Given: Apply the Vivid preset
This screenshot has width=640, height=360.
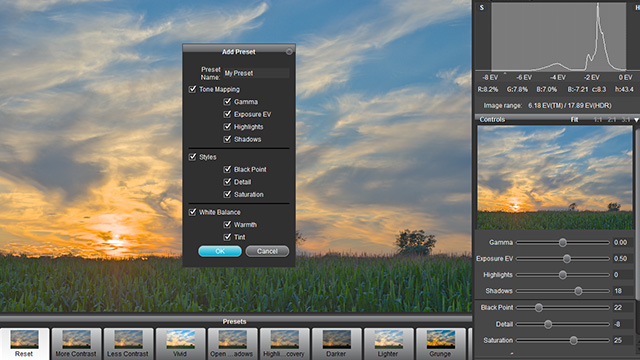Looking at the screenshot, I should 180,344.
